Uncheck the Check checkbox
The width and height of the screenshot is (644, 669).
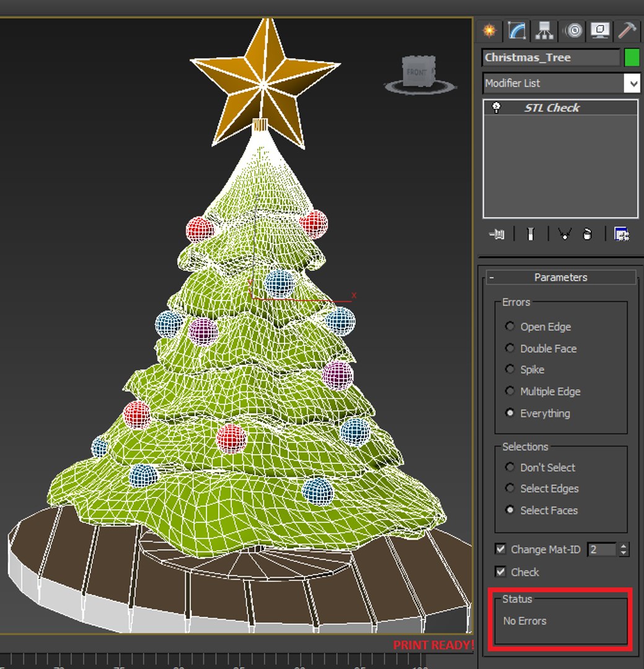point(500,572)
